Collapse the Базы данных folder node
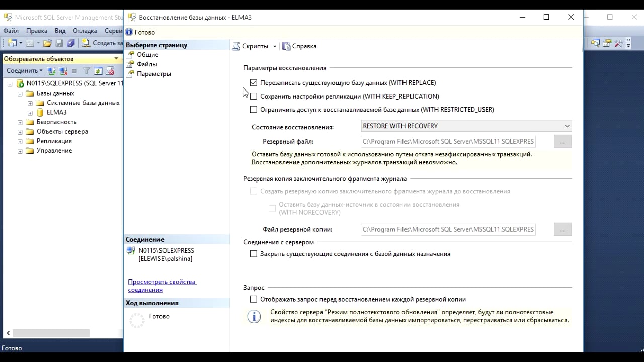The image size is (644, 362). tap(20, 94)
